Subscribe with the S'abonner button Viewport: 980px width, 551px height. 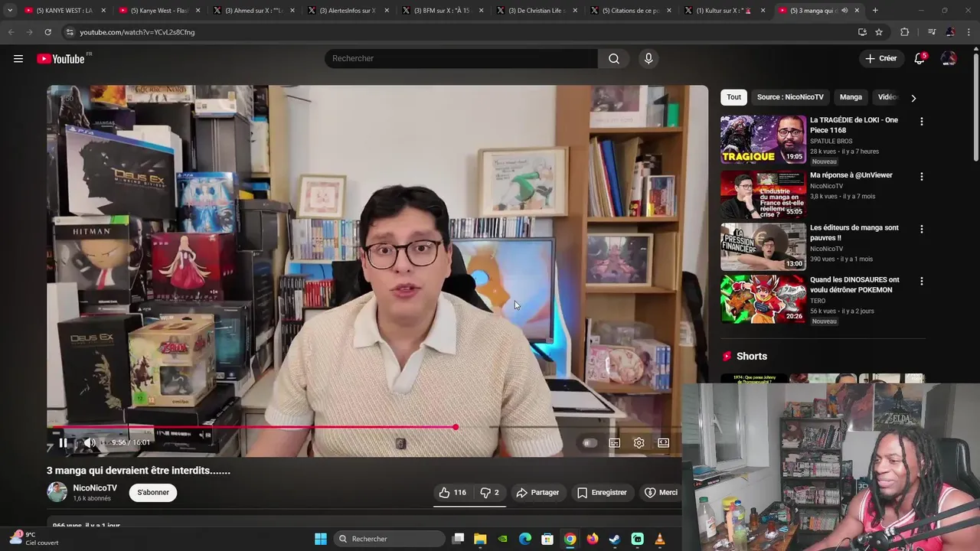153,492
